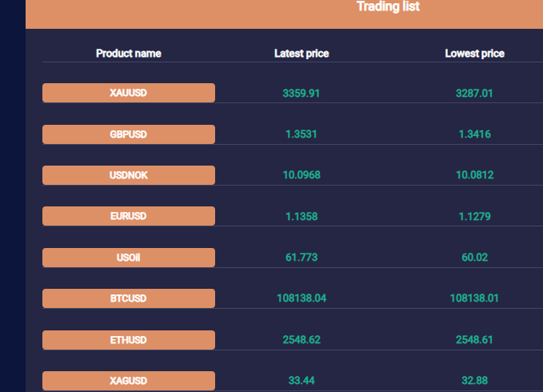Click the ETHUSD product button
The height and width of the screenshot is (392, 543).
128,340
